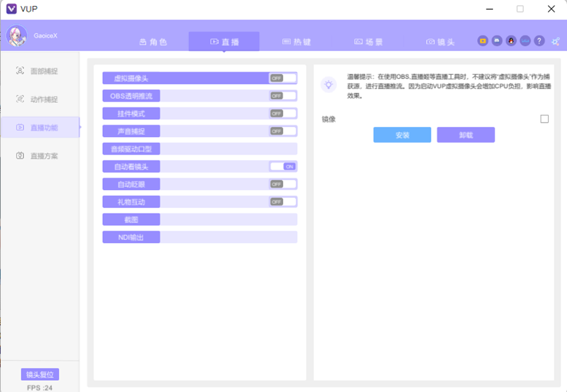Turn off the 自动看镜头 switch
This screenshot has width=567, height=392.
(283, 167)
